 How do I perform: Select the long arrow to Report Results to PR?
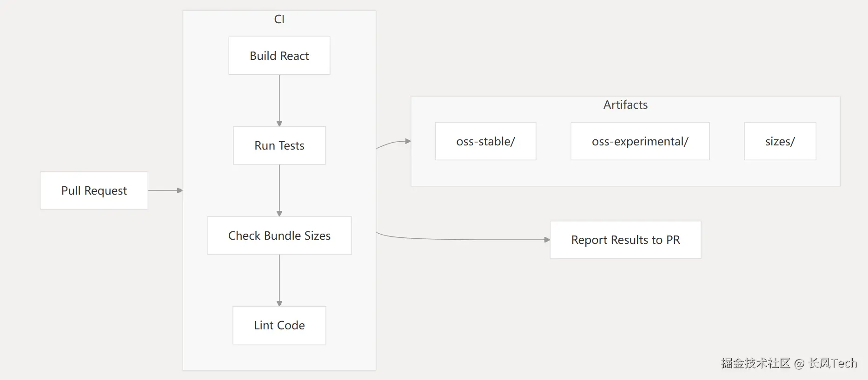pos(465,240)
